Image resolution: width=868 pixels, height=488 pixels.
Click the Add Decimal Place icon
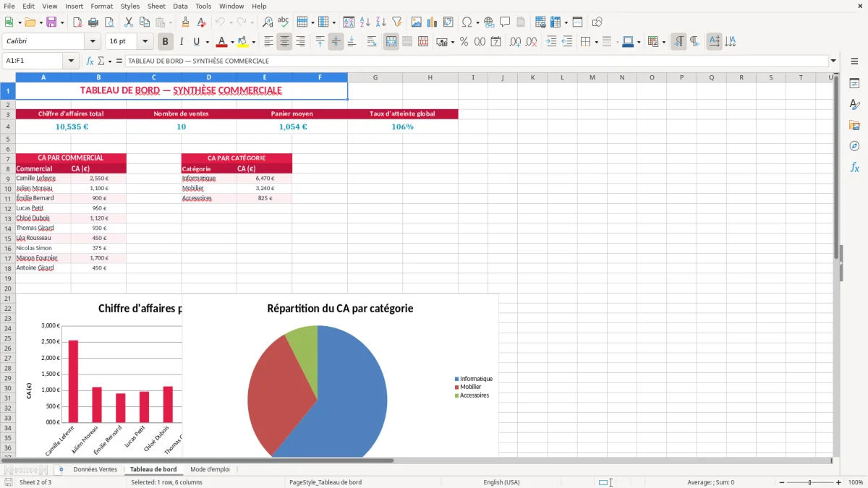516,42
